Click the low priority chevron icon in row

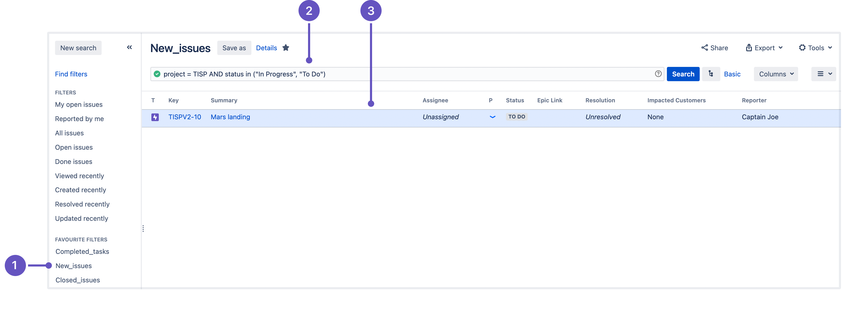coord(492,117)
